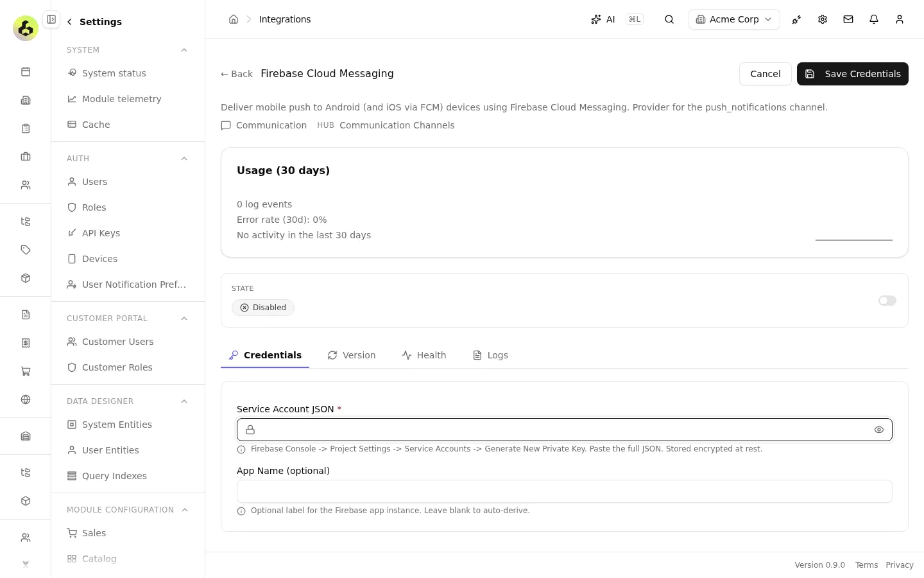Switch to the Credentials tab
Viewport: 924px width, 578px height.
(265, 355)
